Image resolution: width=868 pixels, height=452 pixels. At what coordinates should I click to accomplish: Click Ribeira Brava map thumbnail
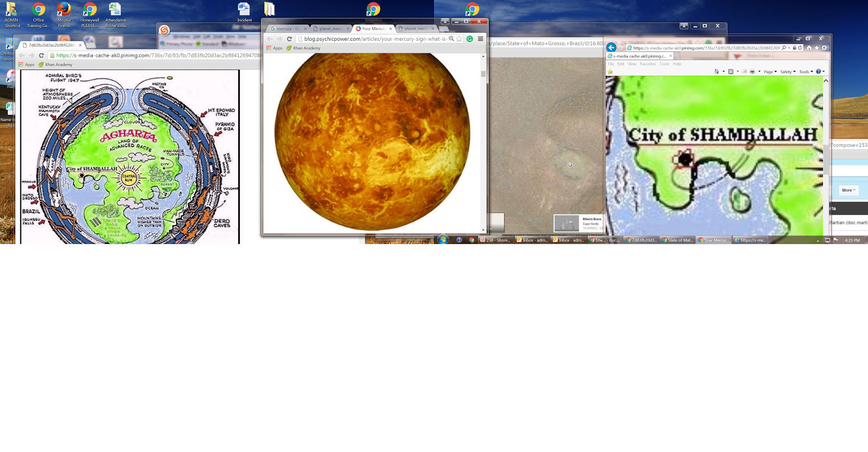(x=566, y=223)
